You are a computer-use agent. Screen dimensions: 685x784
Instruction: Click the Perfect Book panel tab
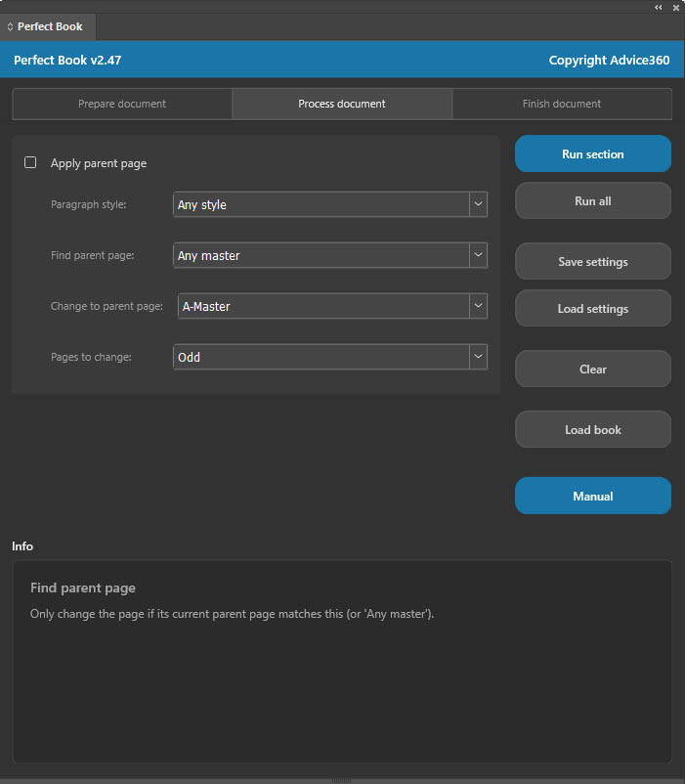coord(48,26)
